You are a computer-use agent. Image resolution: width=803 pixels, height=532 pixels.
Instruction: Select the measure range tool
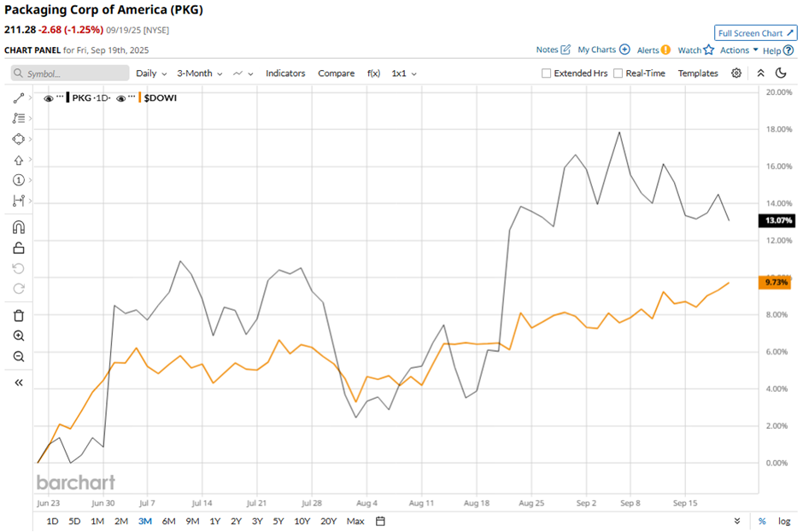coord(19,201)
